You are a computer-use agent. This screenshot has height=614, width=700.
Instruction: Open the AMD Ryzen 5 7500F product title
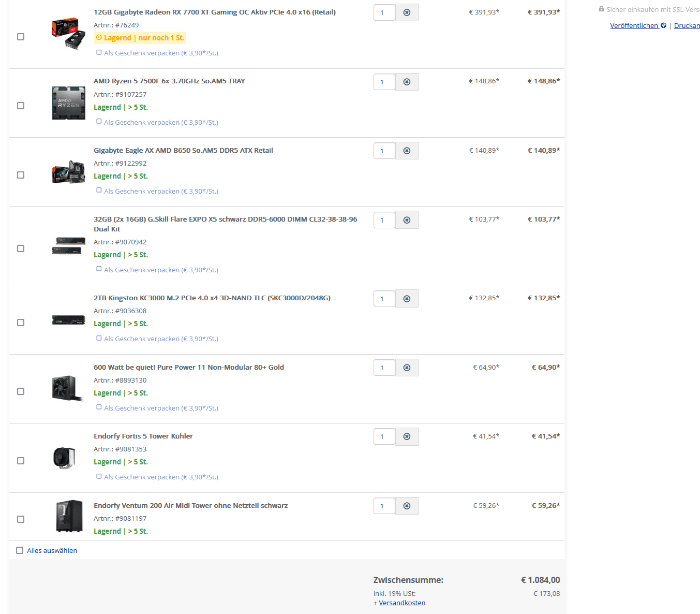(169, 81)
